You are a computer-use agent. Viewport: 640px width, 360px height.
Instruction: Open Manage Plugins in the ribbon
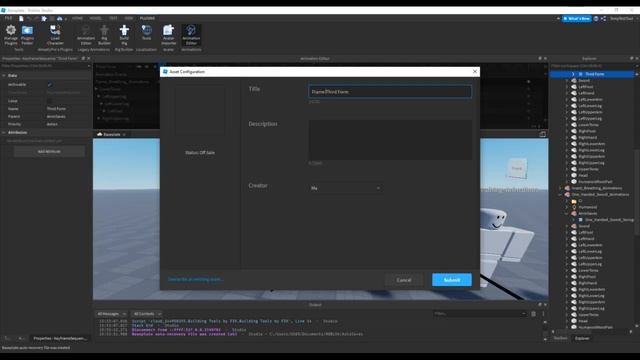click(11, 35)
